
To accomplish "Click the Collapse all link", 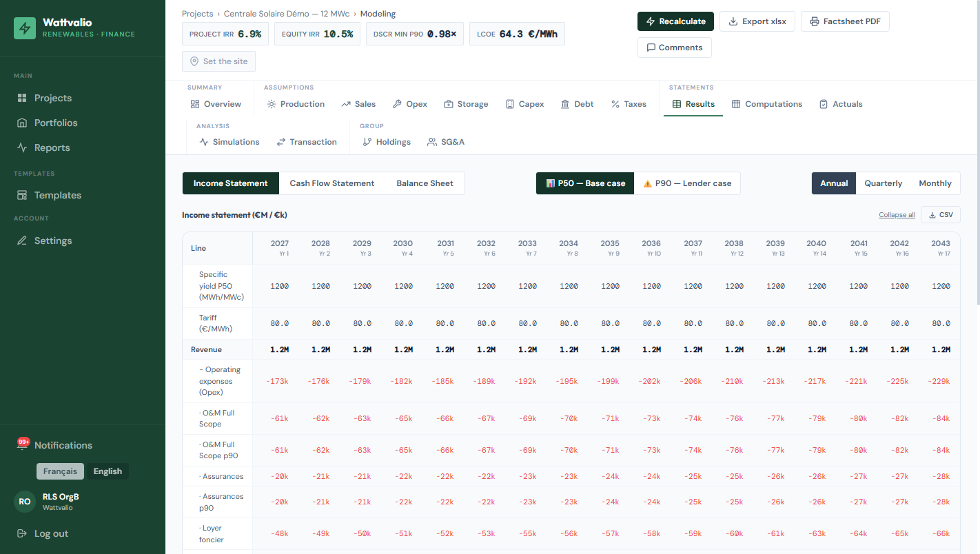I will [897, 215].
